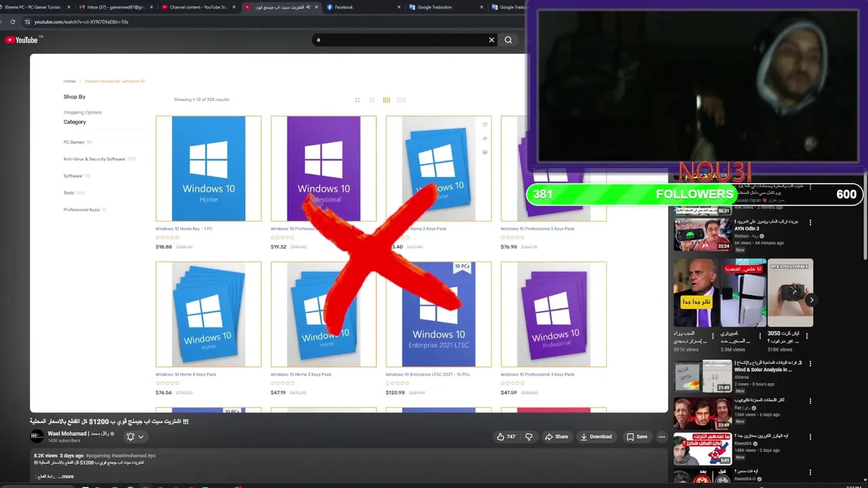Open options menu for Wind & Solar Analysis video

810,364
